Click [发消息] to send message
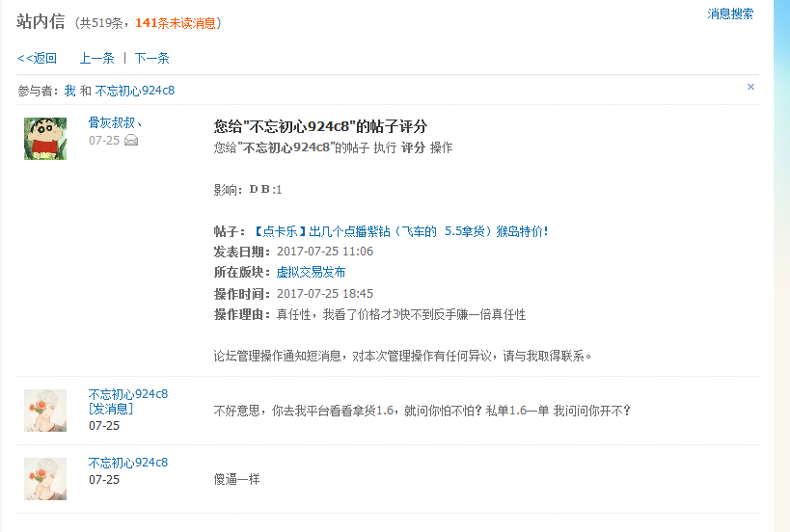The image size is (790, 532). coord(111,409)
